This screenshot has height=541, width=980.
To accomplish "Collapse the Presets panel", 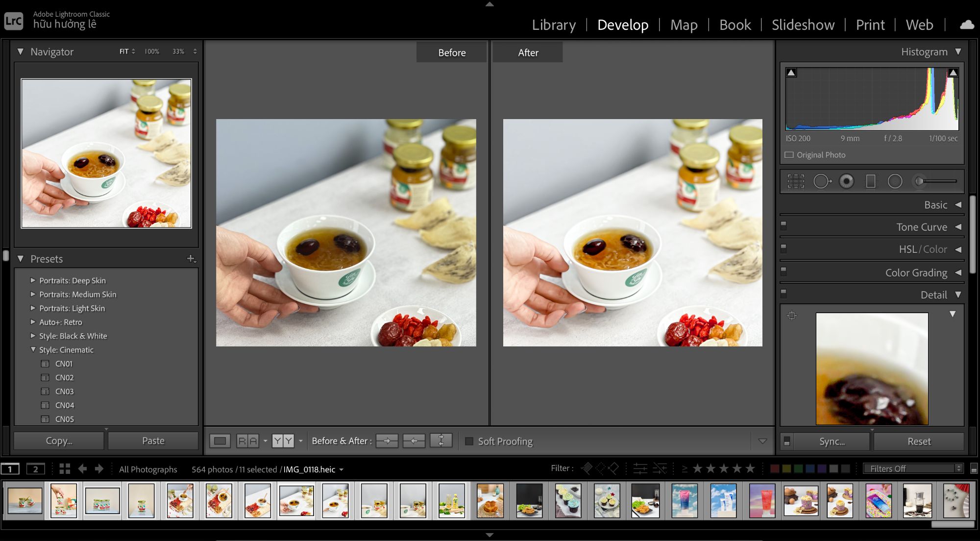I will [x=20, y=259].
